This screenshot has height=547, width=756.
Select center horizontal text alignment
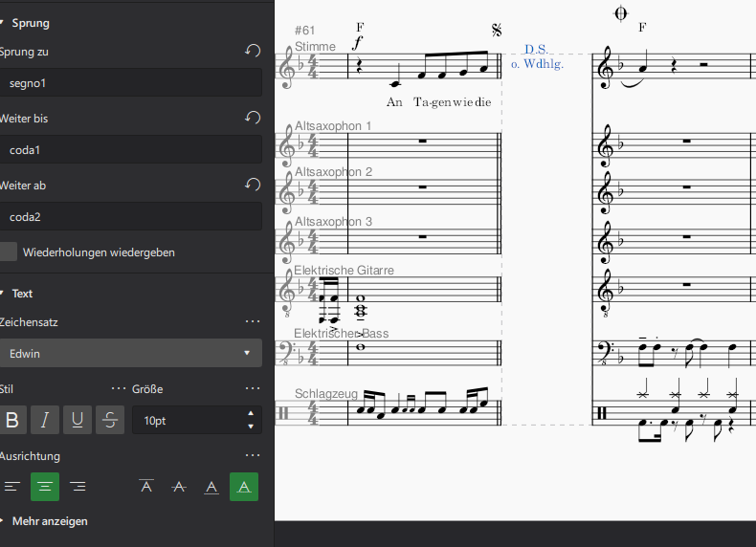pyautogui.click(x=45, y=487)
